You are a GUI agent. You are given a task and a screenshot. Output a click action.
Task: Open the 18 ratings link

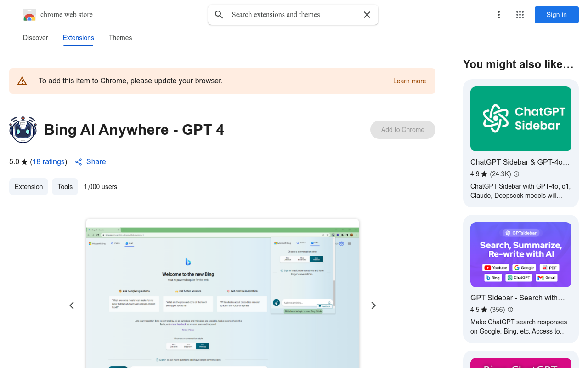tap(48, 161)
